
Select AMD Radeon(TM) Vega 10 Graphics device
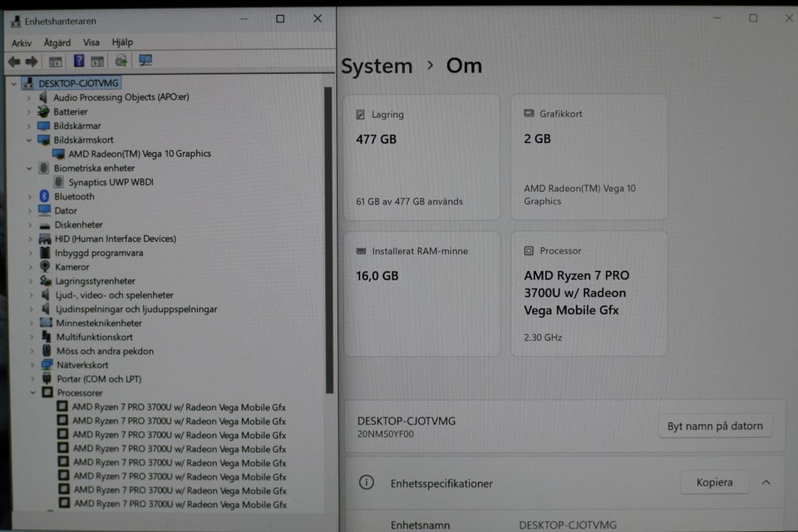[x=140, y=154]
